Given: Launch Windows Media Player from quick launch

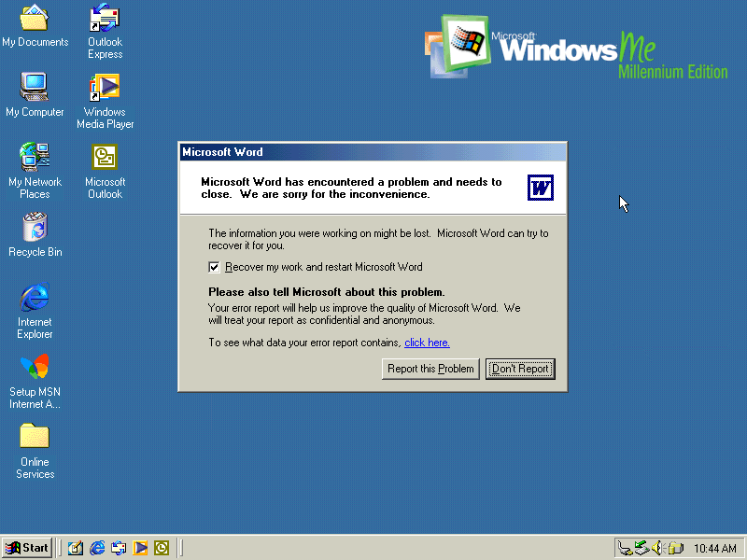Looking at the screenshot, I should (140, 548).
